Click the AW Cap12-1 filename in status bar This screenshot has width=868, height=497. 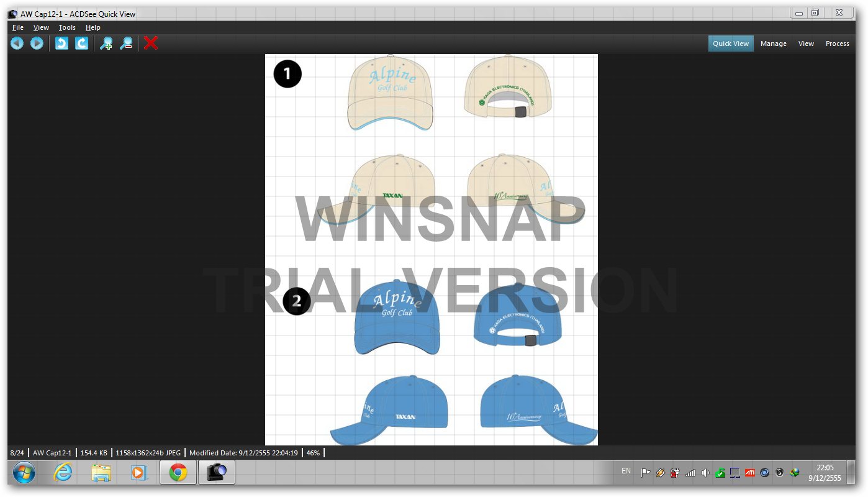pyautogui.click(x=52, y=453)
